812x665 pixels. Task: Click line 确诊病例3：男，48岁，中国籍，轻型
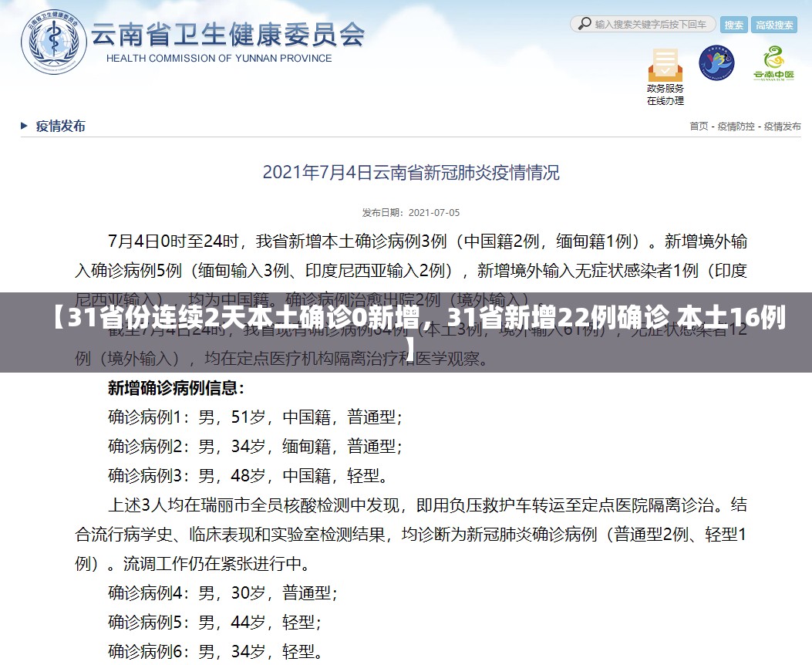tap(248, 475)
